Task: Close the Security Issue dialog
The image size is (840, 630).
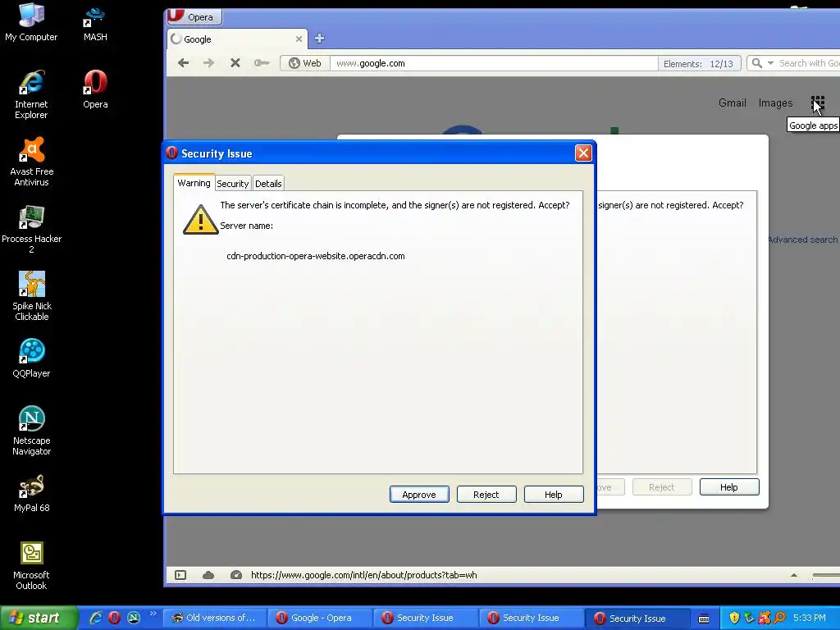Action: tap(583, 153)
